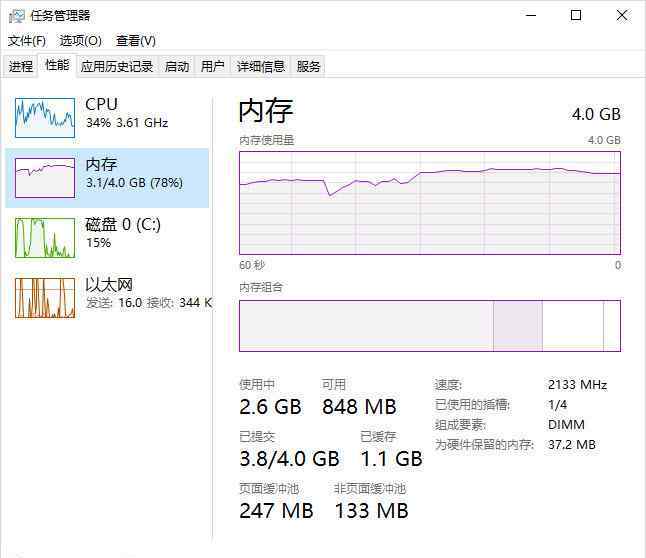Select the 以太网 ethernet graph thumbnail
The width and height of the screenshot is (646, 558).
tap(45, 298)
